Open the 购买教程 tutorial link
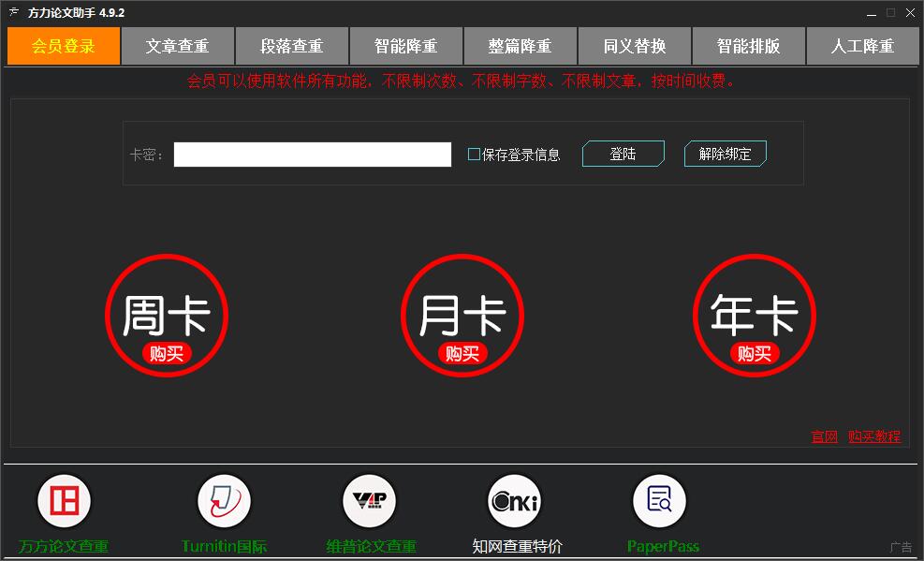Viewport: 924px width, 561px height. pyautogui.click(x=873, y=436)
